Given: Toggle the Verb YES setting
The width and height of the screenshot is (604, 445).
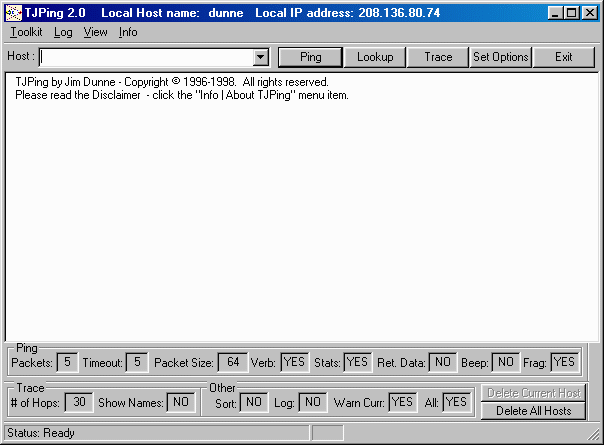Looking at the screenshot, I should 294,362.
